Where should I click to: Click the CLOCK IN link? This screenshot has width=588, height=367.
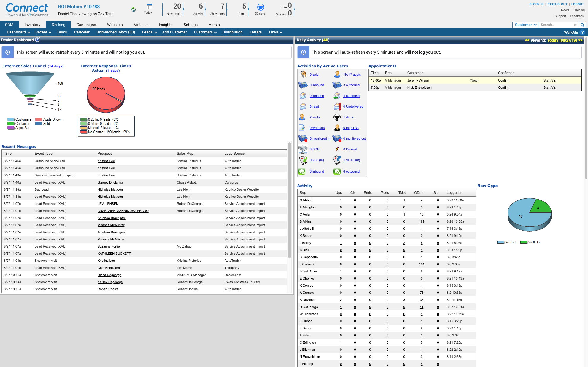[536, 4]
